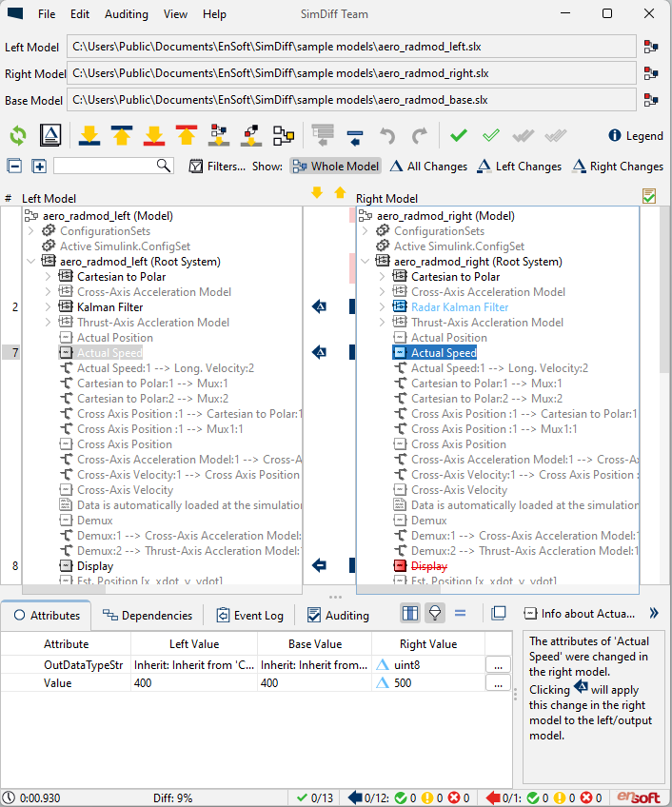
Task: Select the Attributes tab
Action: (47, 615)
